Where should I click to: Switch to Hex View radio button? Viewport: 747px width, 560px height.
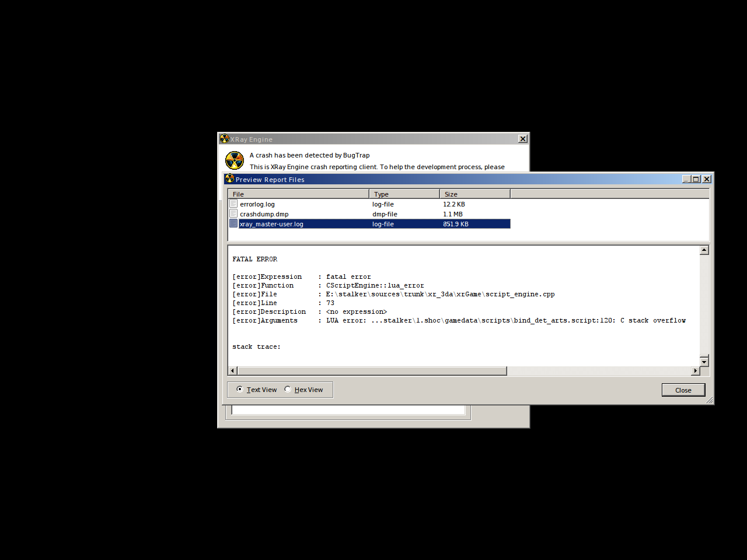[x=288, y=389]
